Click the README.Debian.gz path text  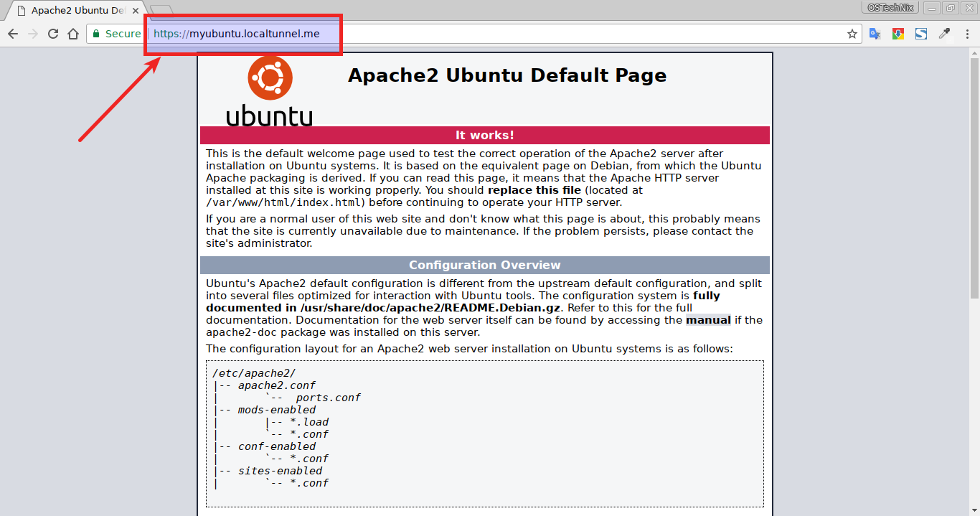pos(429,308)
